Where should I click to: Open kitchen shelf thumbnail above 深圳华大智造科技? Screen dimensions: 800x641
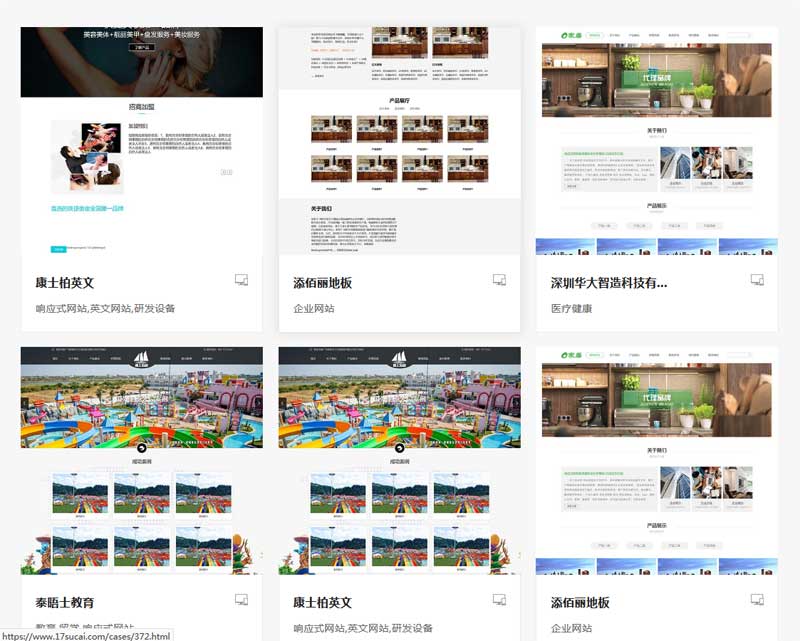click(657, 140)
